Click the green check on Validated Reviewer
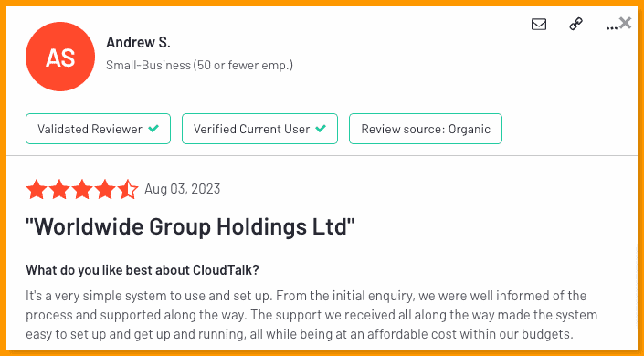 [153, 129]
